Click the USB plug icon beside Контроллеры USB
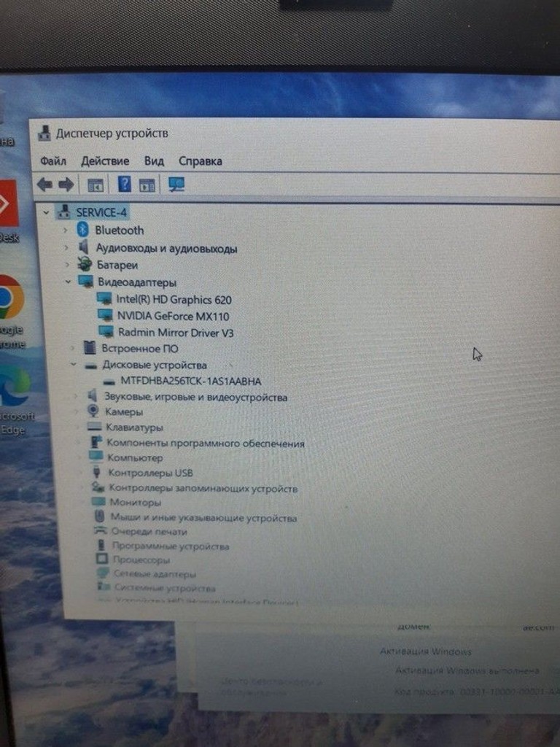Screen dimensions: 560x747 point(97,472)
